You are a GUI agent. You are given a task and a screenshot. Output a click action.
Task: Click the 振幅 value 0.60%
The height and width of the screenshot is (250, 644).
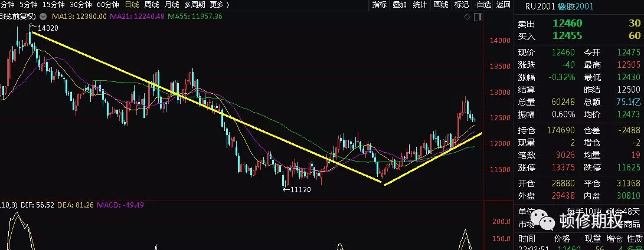564,114
